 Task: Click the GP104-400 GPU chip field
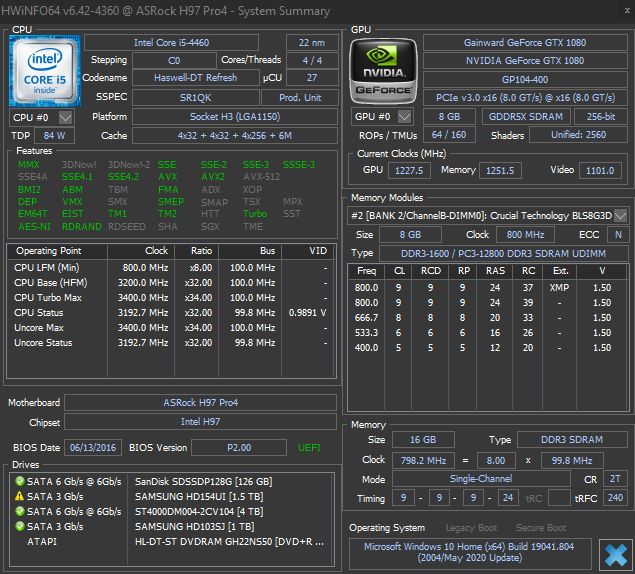tap(525, 80)
